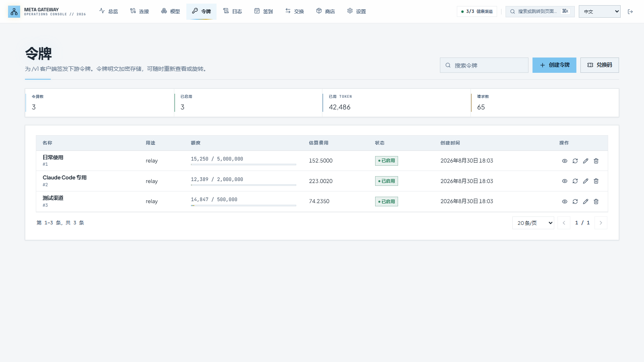Open the 兑换码 button
This screenshot has width=644, height=362.
coord(600,65)
